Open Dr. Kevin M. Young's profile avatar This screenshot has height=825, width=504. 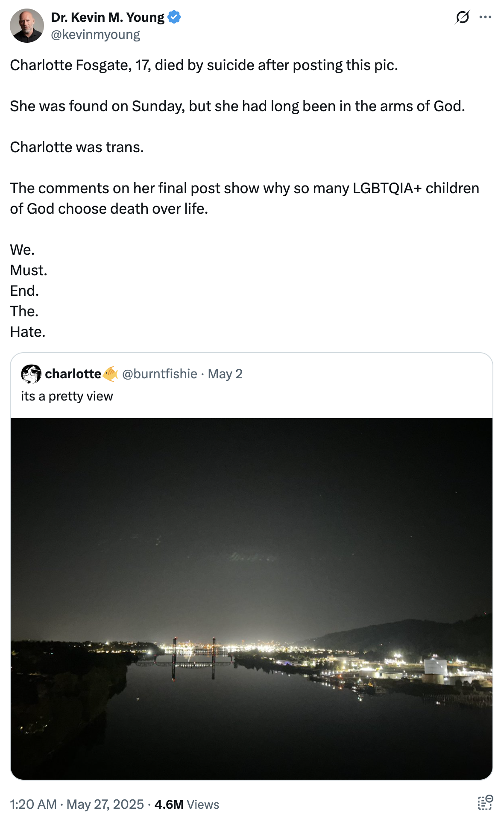pyautogui.click(x=28, y=24)
